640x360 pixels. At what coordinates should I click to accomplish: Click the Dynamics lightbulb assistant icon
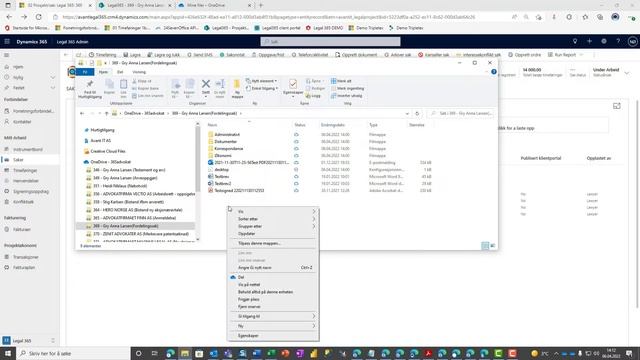[575, 42]
